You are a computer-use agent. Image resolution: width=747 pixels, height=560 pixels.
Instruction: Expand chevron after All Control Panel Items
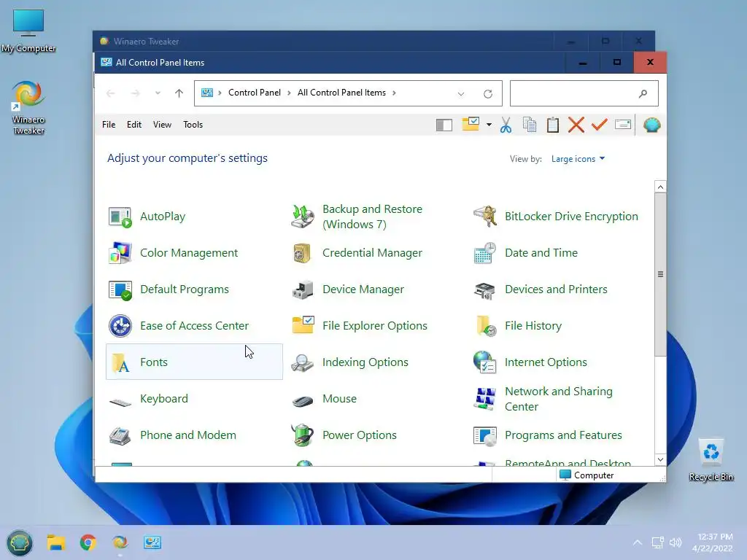click(394, 93)
